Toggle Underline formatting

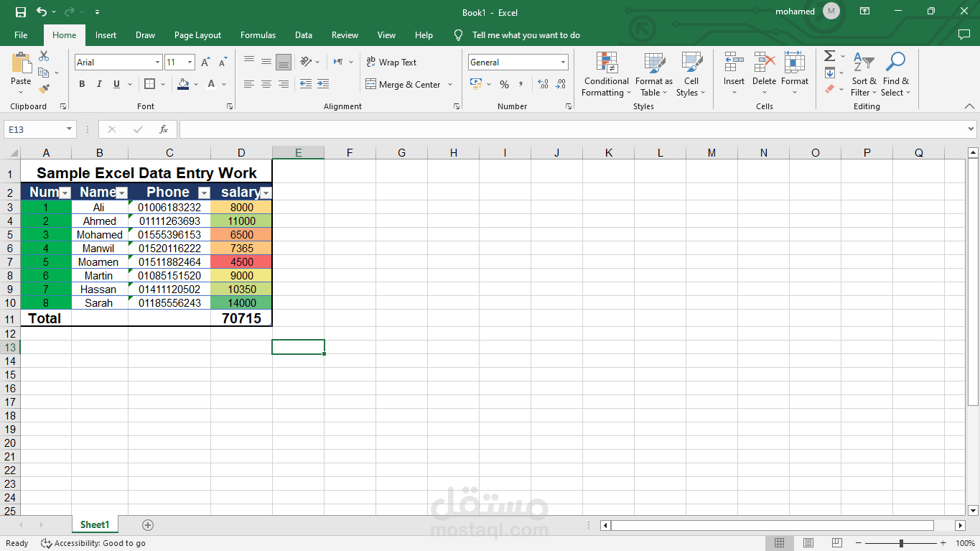click(x=116, y=84)
